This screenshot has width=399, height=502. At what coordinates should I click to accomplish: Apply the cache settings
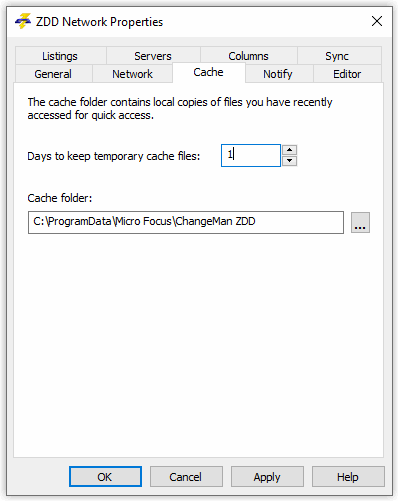coord(267,477)
